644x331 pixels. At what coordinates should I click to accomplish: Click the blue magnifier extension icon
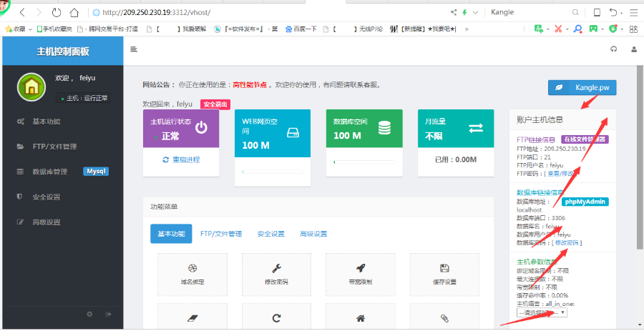point(577,29)
